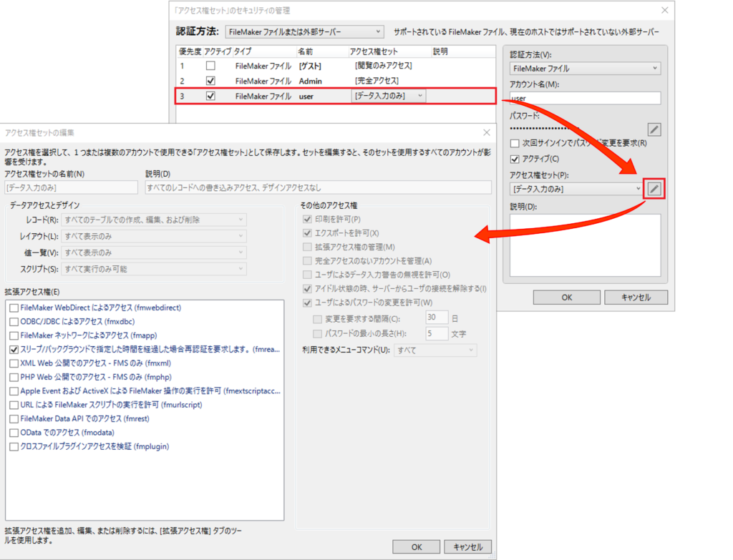Toggle 変更を要求する間隔(C) checkbox
Viewport: 733px width, 560px height.
coord(317,319)
